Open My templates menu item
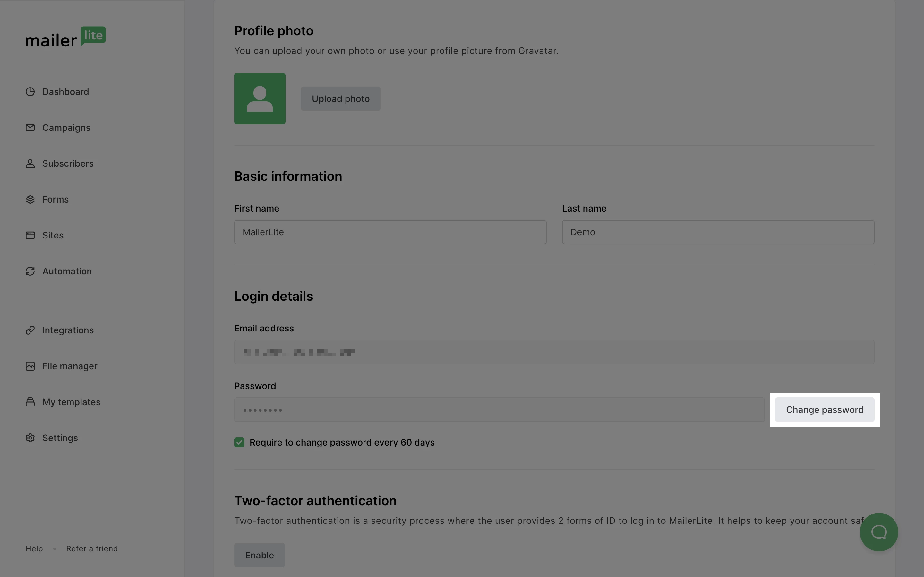This screenshot has width=924, height=577. [x=71, y=402]
